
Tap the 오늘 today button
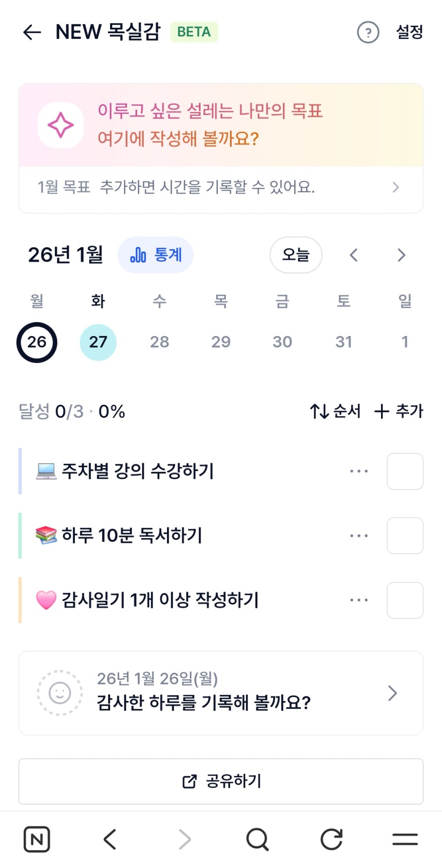[x=296, y=255]
